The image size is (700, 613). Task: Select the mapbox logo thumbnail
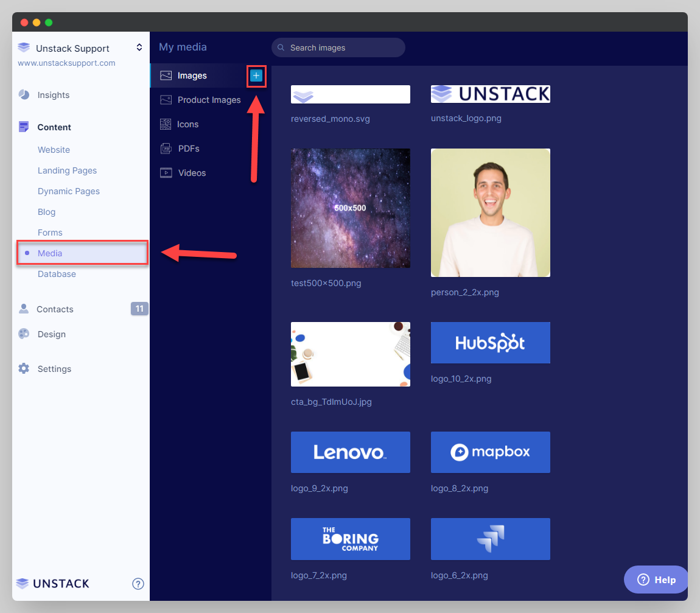490,452
